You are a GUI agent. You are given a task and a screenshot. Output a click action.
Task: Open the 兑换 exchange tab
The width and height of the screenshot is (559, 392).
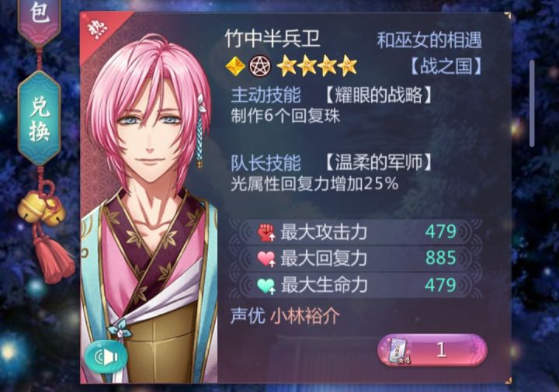(x=40, y=118)
